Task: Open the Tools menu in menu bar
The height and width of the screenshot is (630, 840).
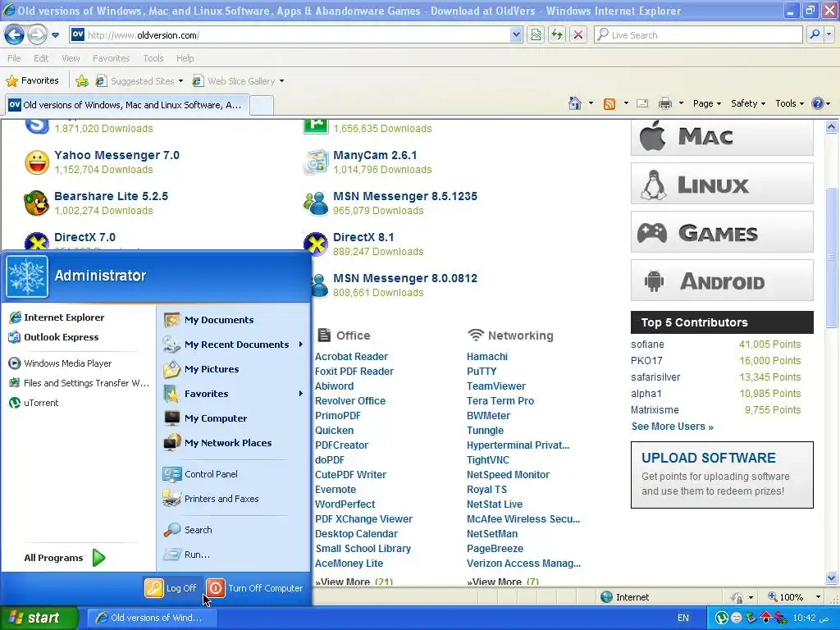Action: 153,58
